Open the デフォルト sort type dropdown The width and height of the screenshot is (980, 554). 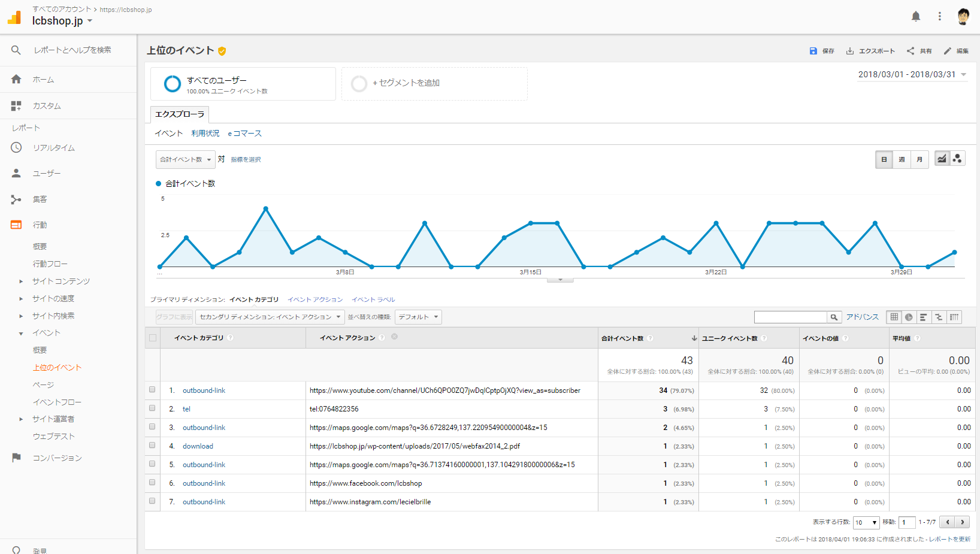coord(418,317)
